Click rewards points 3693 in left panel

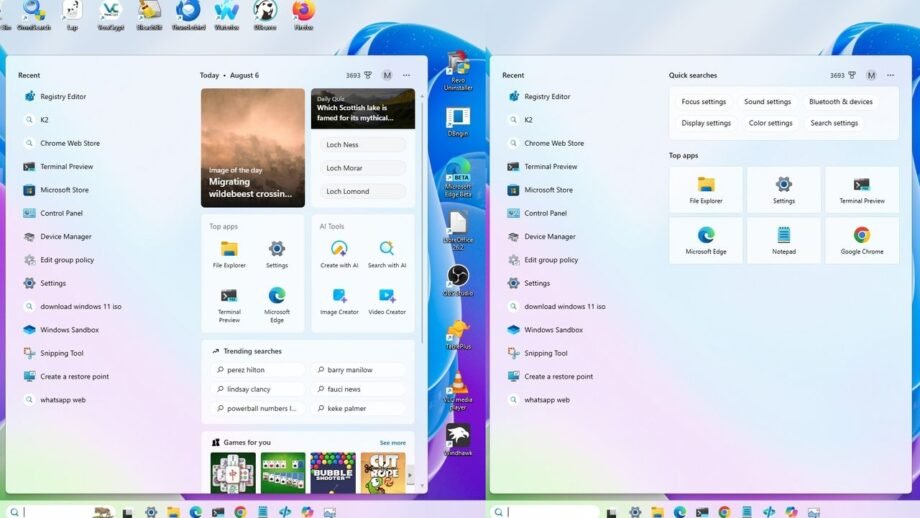pyautogui.click(x=358, y=75)
